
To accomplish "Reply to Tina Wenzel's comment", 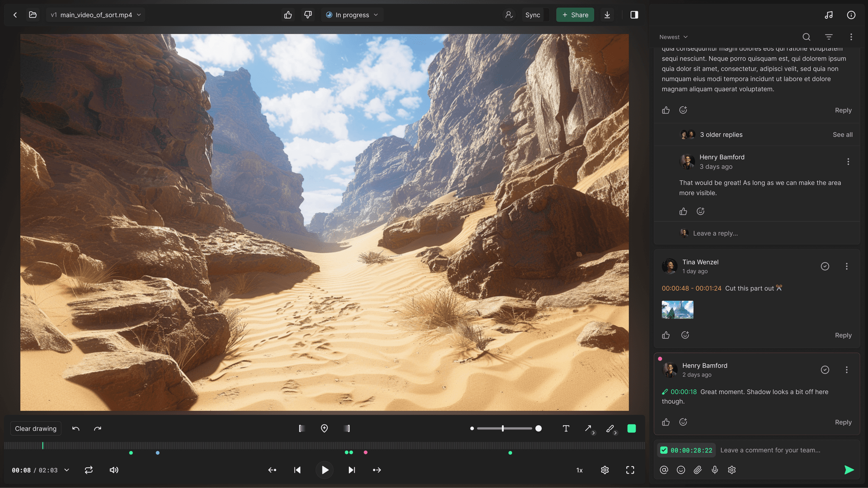I will pos(843,335).
